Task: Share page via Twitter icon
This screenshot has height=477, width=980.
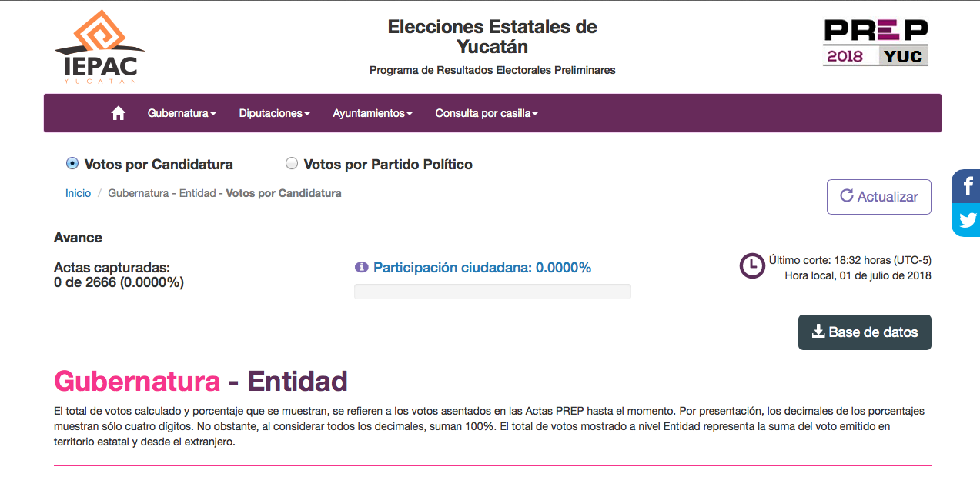Action: click(967, 221)
